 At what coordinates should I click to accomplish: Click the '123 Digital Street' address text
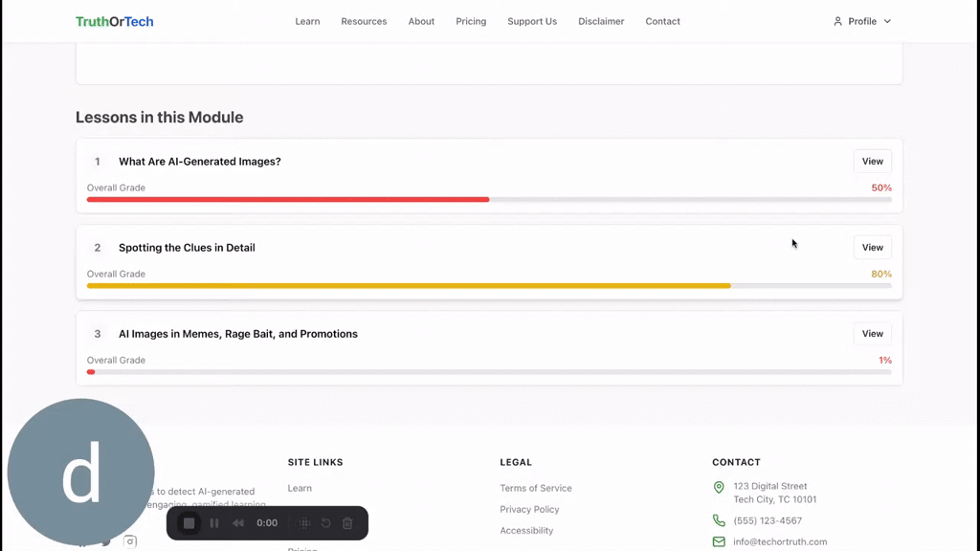pos(770,486)
